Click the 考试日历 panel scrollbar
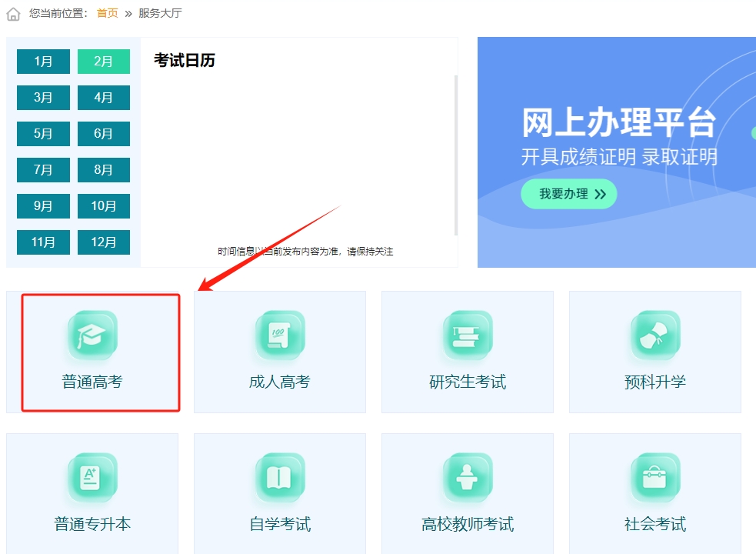 click(x=456, y=154)
